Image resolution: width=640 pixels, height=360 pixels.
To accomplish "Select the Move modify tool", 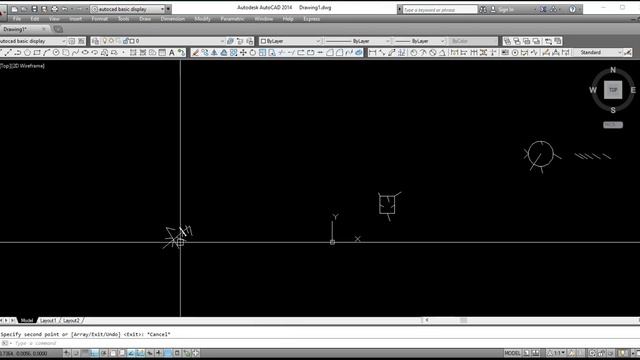I will (243, 53).
